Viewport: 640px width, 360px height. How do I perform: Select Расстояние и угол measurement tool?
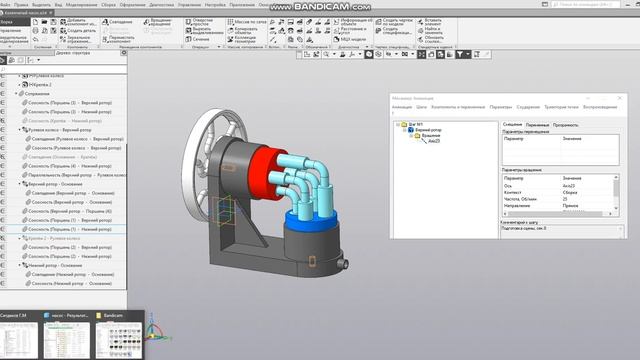(350, 31)
